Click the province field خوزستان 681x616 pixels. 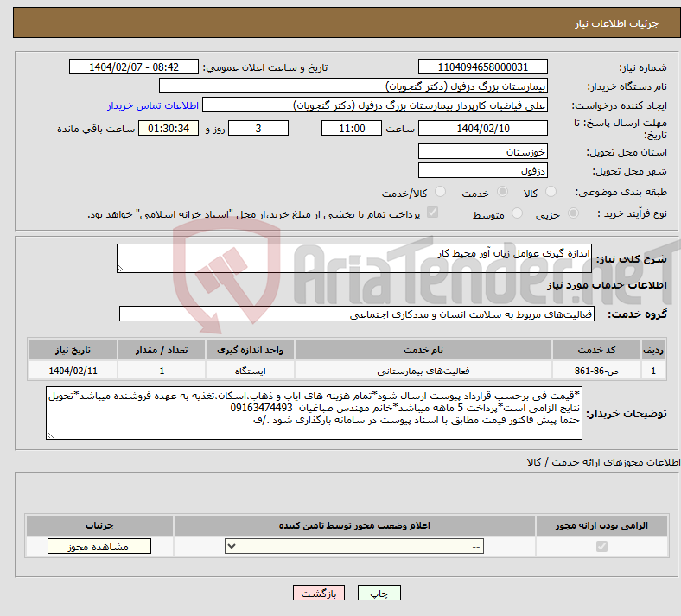482,151
